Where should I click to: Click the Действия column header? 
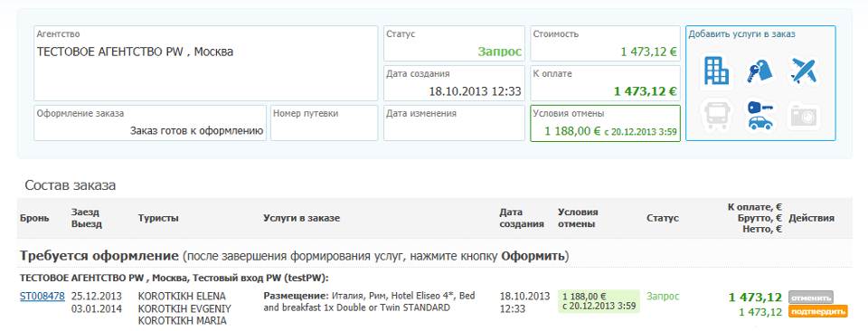pyautogui.click(x=812, y=218)
